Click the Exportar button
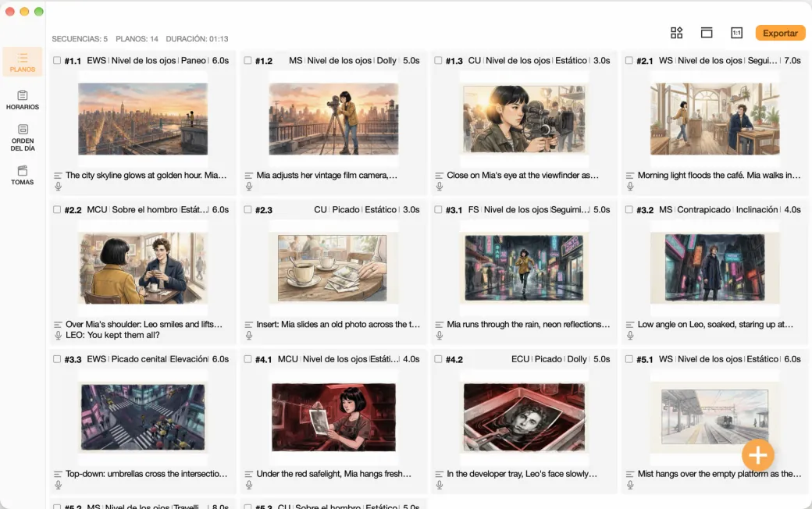Screen dimensions: 812x509 tap(780, 33)
